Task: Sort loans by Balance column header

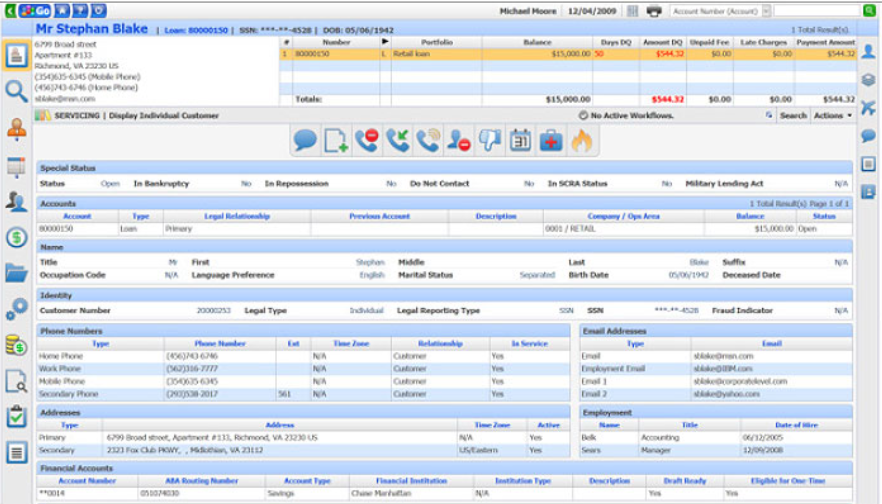Action: (x=537, y=42)
